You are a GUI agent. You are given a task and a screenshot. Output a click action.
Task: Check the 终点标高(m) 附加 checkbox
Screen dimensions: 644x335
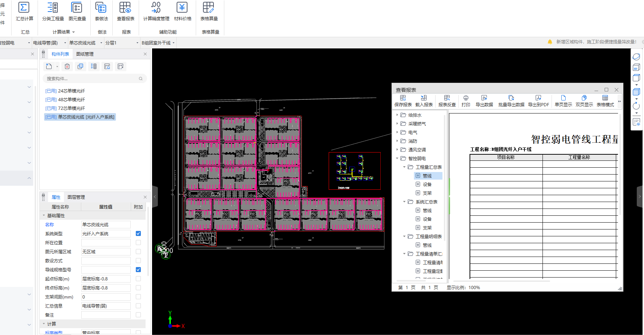tap(138, 288)
